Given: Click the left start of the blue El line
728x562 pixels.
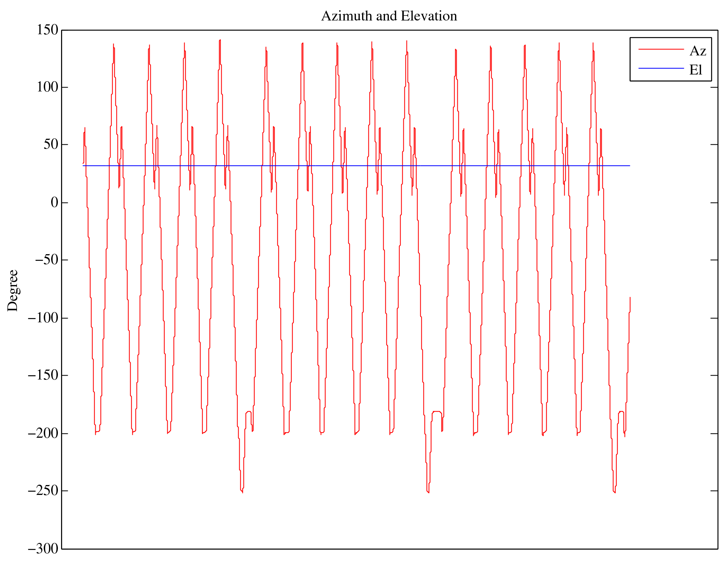Looking at the screenshot, I should tap(84, 166).
